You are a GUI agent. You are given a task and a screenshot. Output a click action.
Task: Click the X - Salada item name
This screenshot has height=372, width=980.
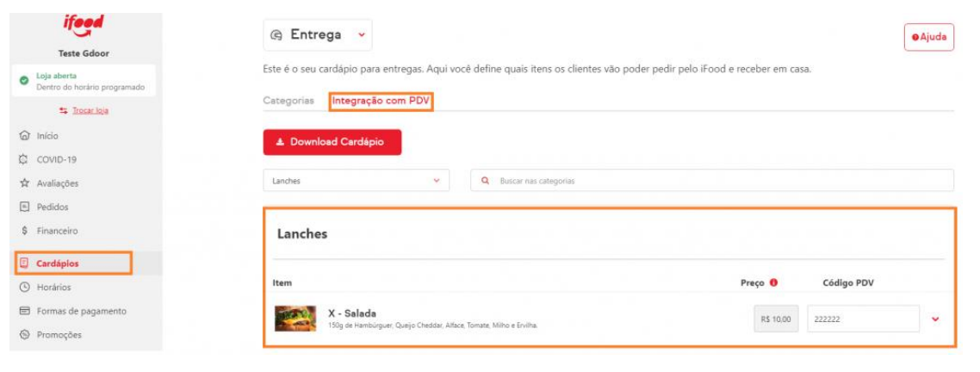point(352,313)
